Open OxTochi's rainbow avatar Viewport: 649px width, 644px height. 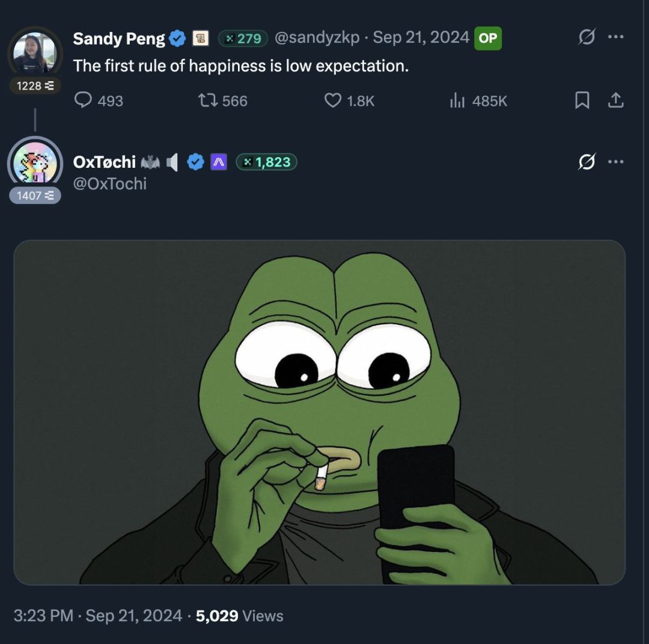tap(35, 162)
